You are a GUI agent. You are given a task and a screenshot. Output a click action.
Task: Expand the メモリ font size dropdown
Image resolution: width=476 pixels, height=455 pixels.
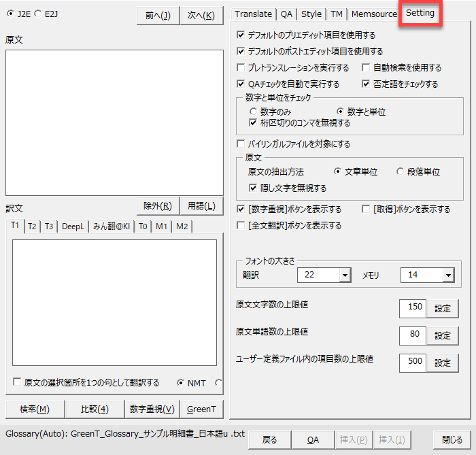(x=447, y=275)
